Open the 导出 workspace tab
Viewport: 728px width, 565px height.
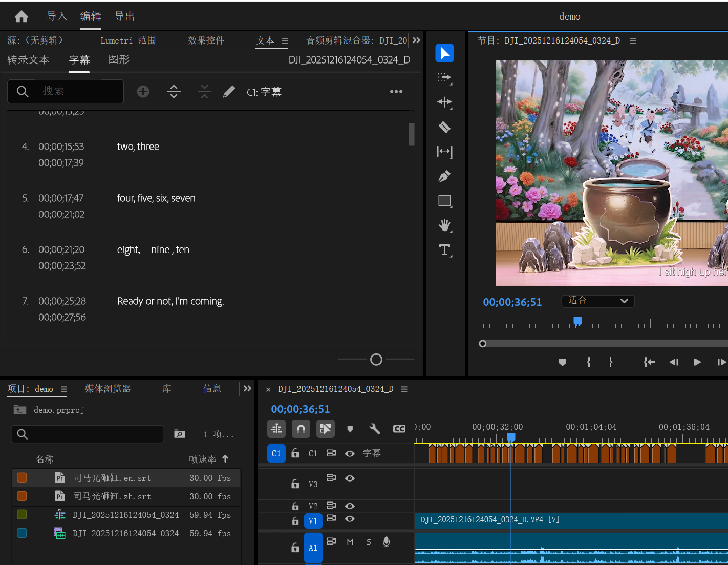point(124,16)
